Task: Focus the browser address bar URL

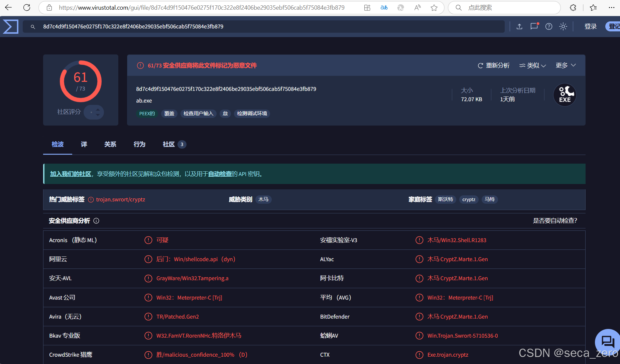Action: click(202, 7)
